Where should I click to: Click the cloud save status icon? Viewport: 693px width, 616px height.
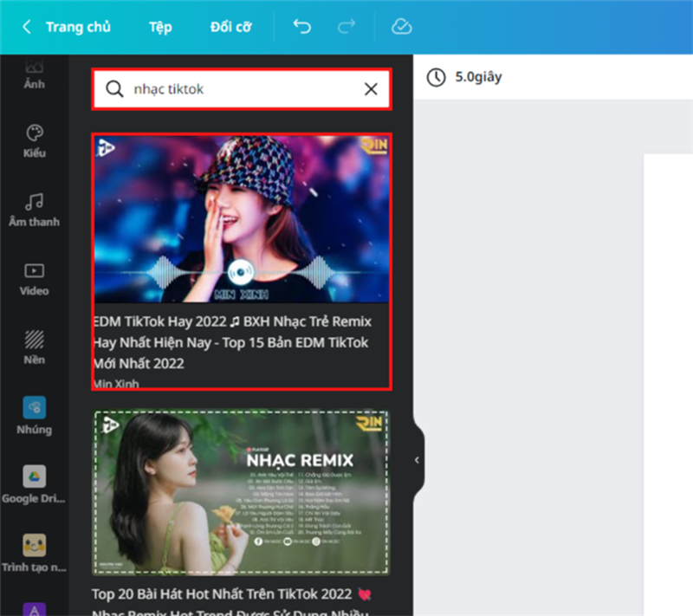(x=400, y=27)
